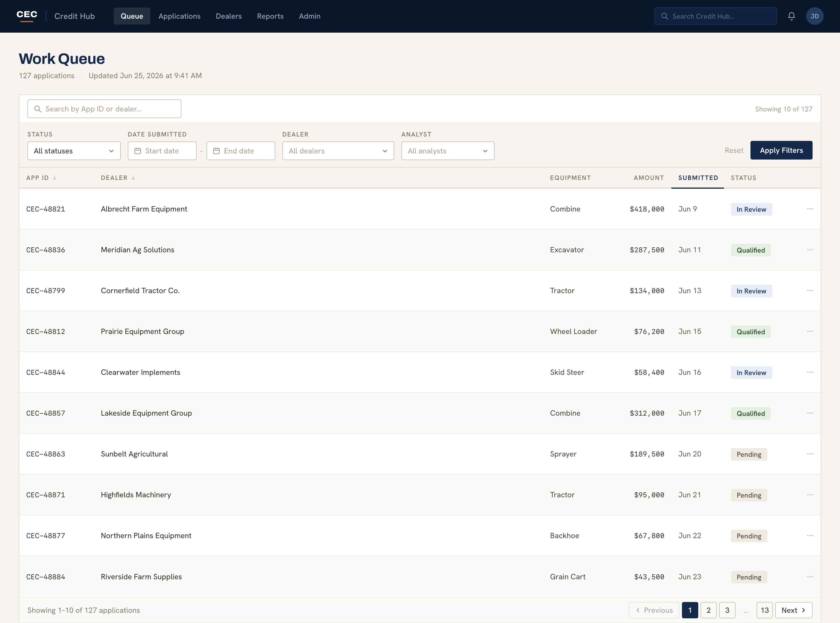This screenshot has height=623, width=840.
Task: Click the $418,000 amount
Action: [x=647, y=209]
